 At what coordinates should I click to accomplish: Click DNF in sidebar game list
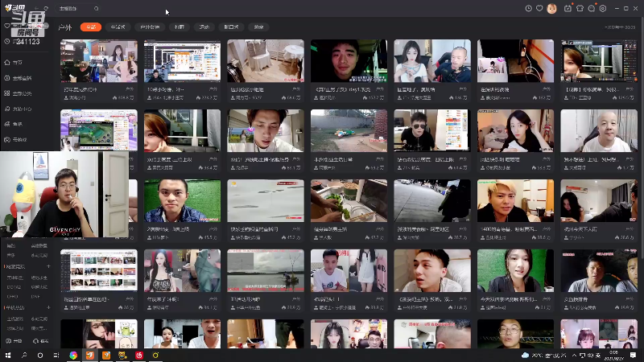35,296
